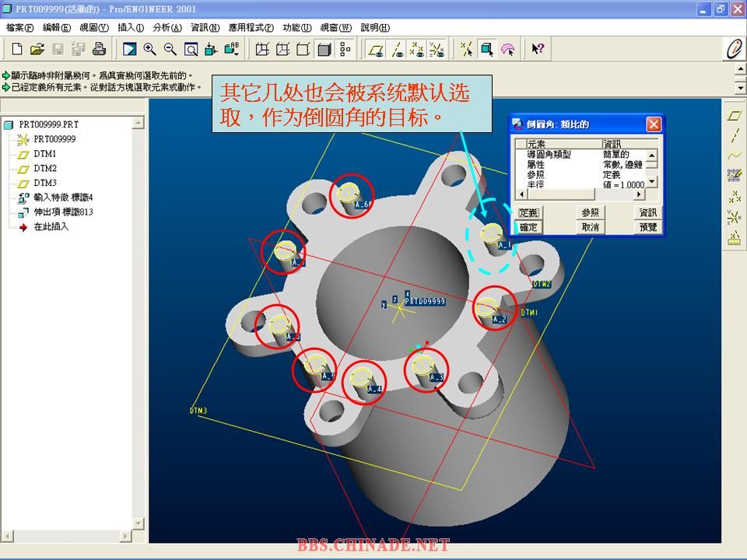Open the 編輯 (Edit) menu
The height and width of the screenshot is (560, 747).
click(x=57, y=28)
